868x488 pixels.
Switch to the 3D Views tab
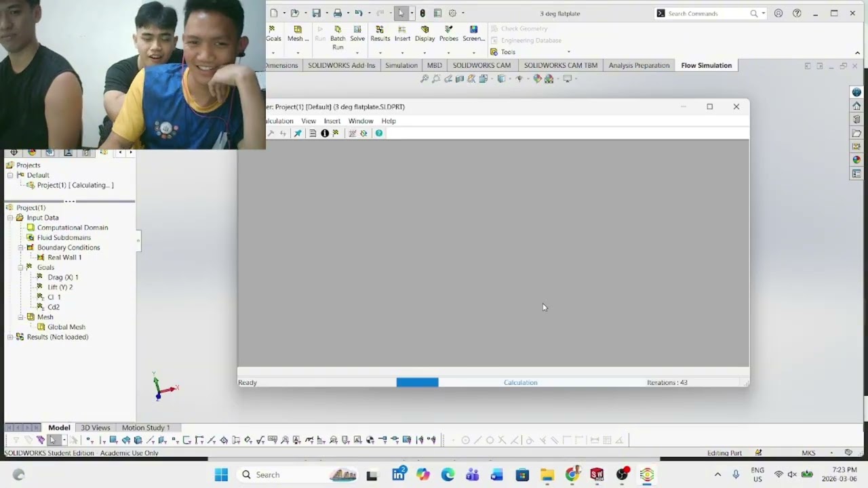click(x=96, y=427)
